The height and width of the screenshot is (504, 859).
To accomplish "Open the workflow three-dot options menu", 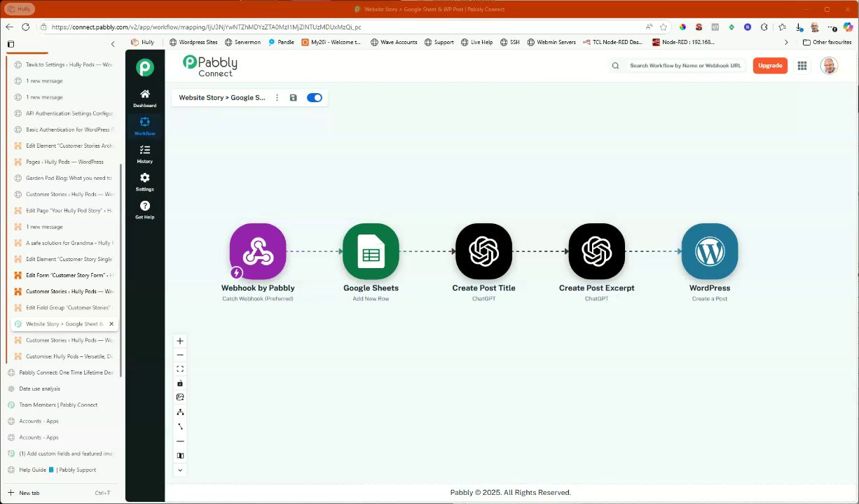I will point(277,98).
